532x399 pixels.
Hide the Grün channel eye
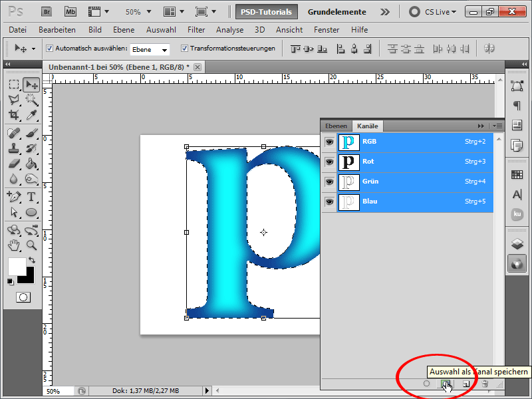[x=329, y=182]
